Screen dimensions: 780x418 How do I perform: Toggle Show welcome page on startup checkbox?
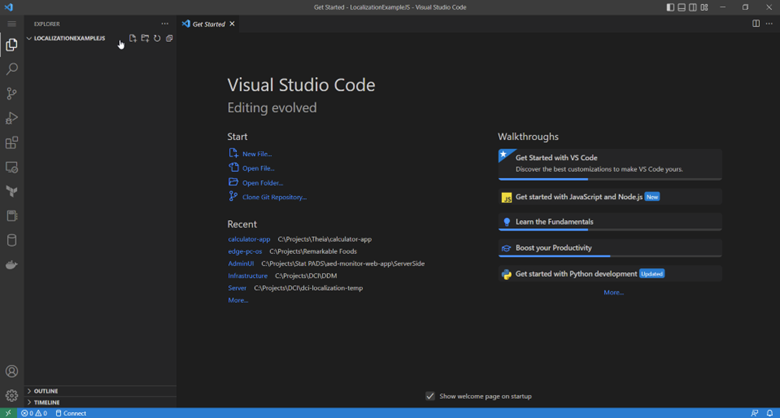[430, 396]
